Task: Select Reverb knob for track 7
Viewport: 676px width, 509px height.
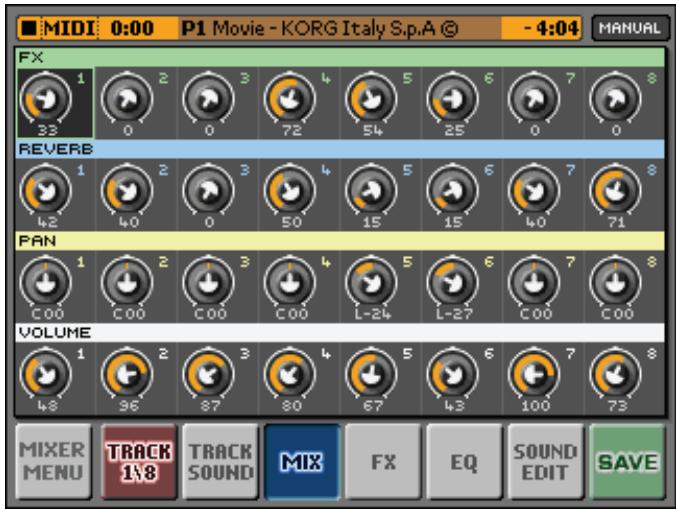Action: click(x=534, y=190)
